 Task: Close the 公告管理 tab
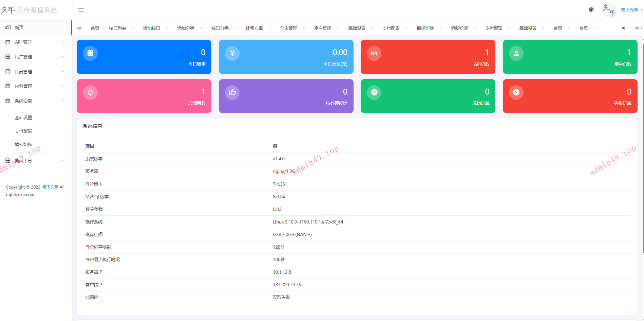tap(304, 28)
